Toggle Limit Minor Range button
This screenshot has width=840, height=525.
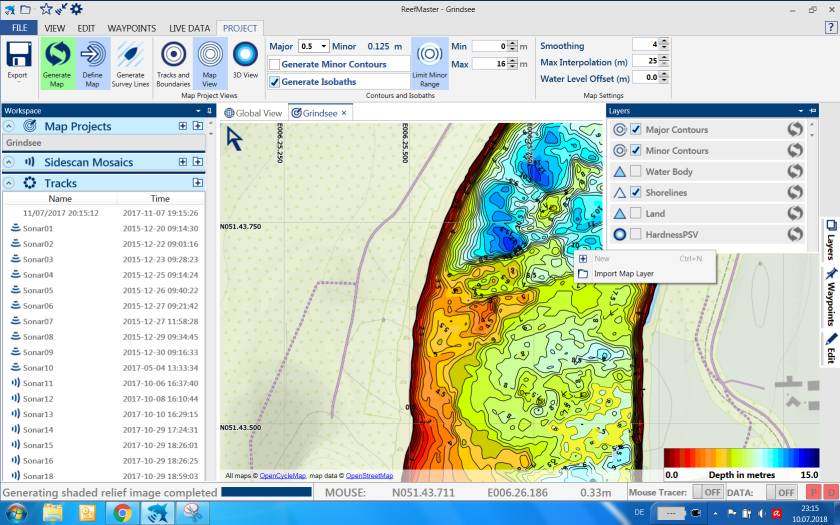tap(430, 63)
